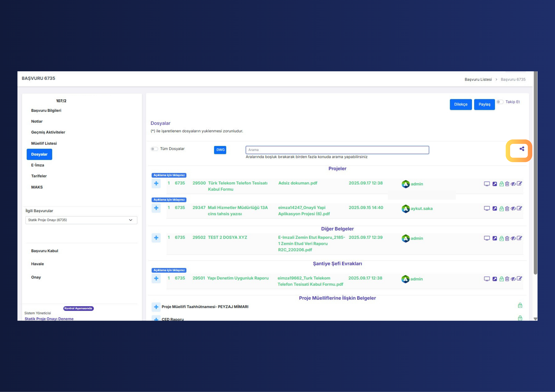Click the admin avatar on row 29502
The height and width of the screenshot is (392, 555).
[406, 238]
